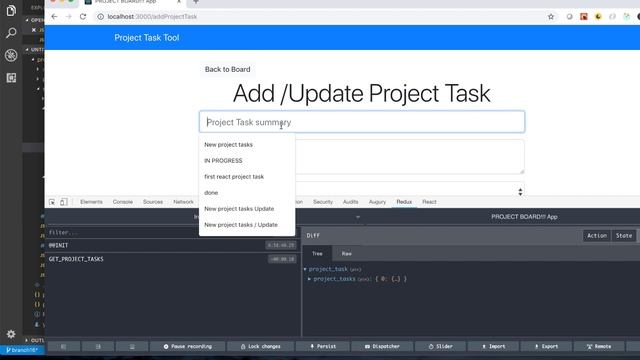
Task: Choose 'first react project task' autocomplete suggestion
Action: [x=234, y=177]
